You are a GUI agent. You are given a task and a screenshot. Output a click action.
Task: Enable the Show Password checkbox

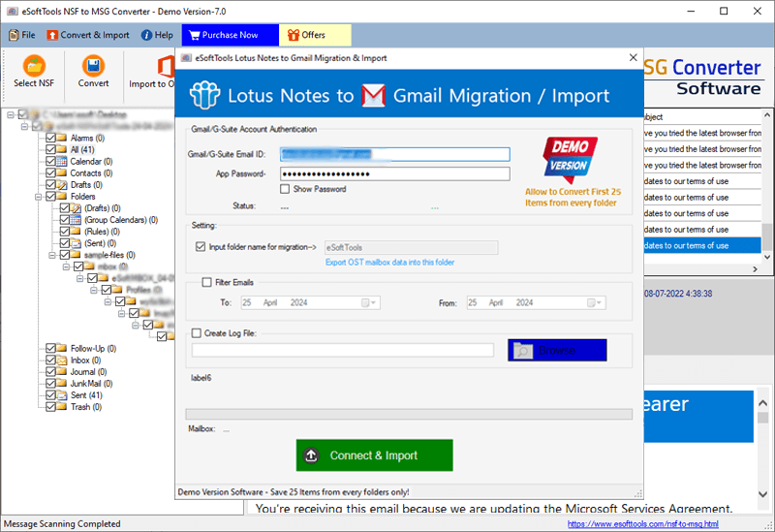285,190
